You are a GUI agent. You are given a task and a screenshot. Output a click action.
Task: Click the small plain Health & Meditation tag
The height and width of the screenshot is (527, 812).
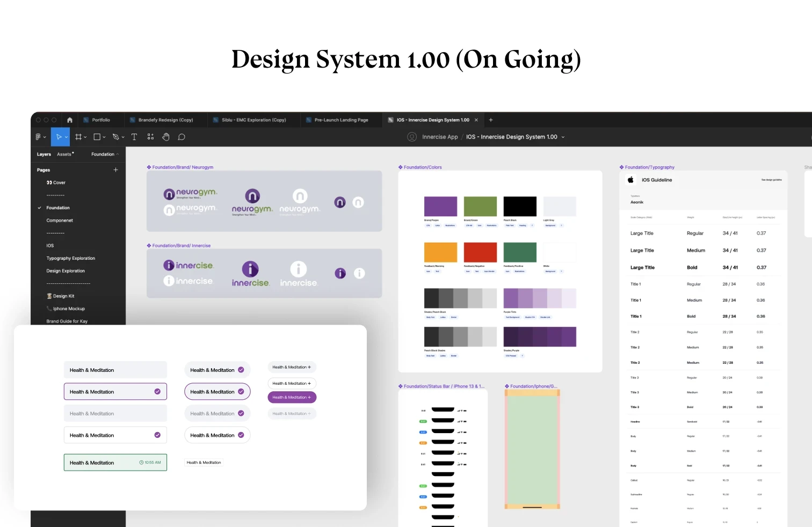pyautogui.click(x=204, y=463)
